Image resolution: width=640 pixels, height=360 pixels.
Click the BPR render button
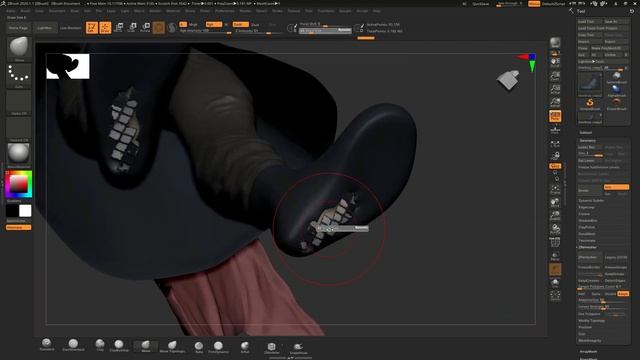555,43
